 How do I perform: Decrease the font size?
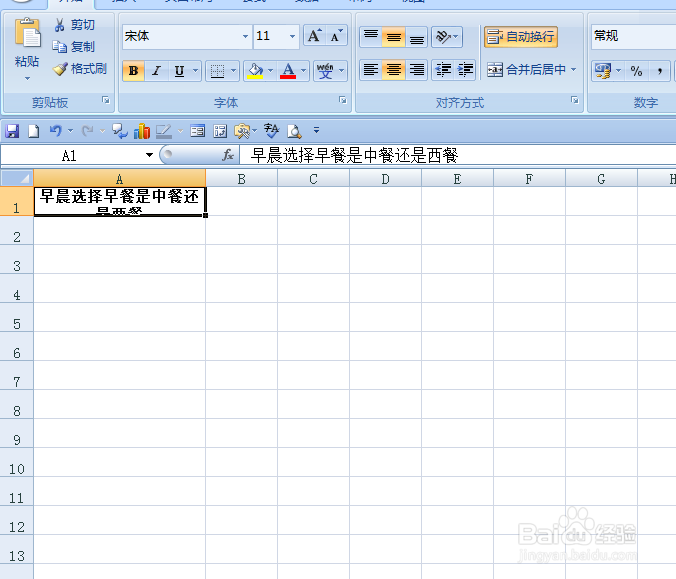[336, 36]
